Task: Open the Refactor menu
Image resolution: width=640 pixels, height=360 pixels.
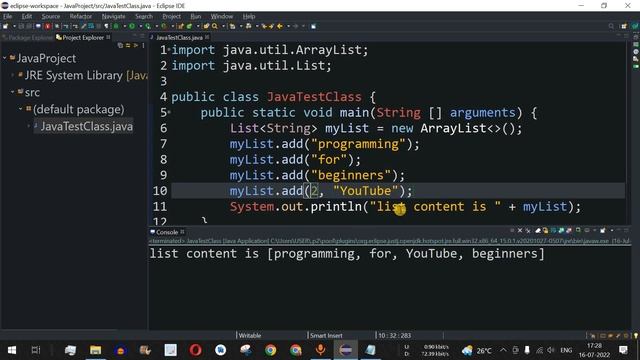Action: click(x=80, y=16)
